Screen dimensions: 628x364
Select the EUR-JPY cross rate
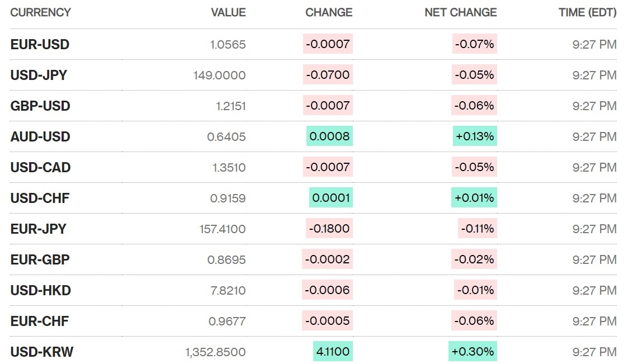(38, 229)
